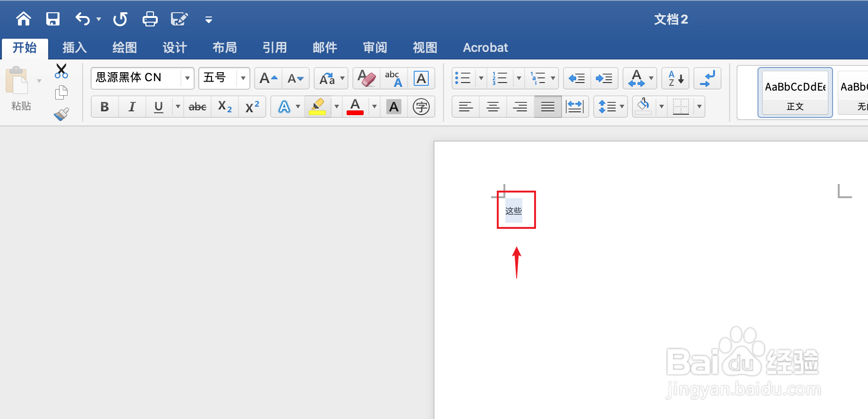Print the document

tap(150, 19)
